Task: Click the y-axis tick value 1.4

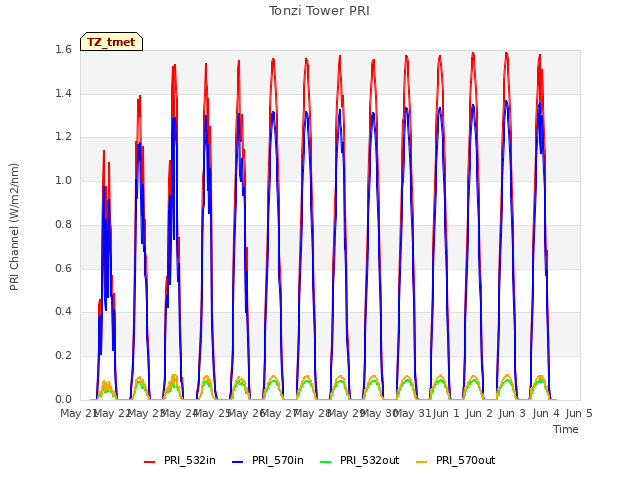Action: 63,94
